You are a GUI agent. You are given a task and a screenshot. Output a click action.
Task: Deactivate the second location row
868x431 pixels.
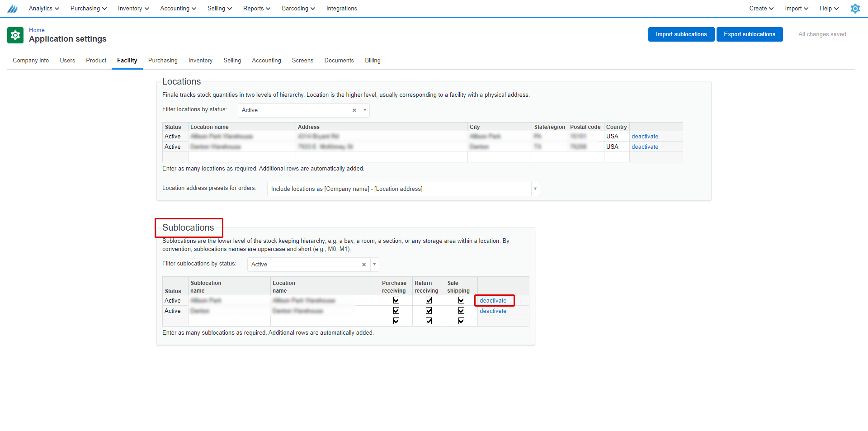(645, 147)
